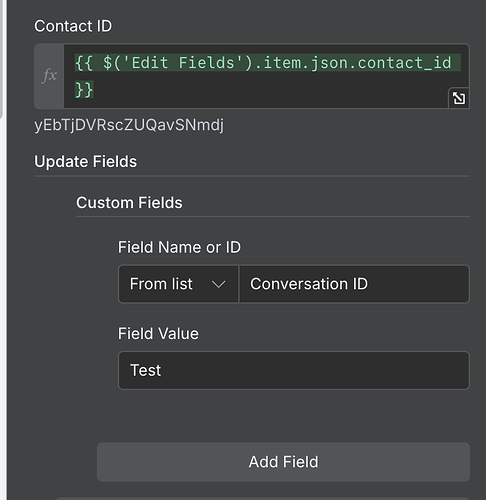Screen dimensions: 486x500
Task: Click contact_id text in the expression
Action: tap(405, 63)
